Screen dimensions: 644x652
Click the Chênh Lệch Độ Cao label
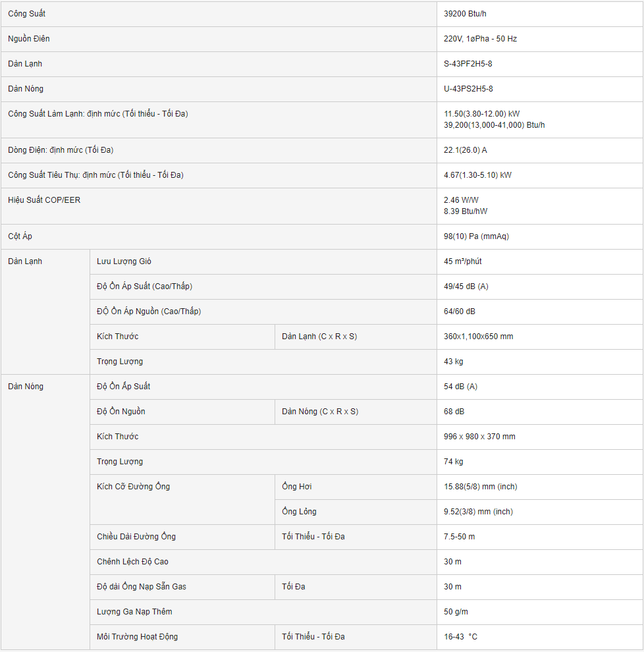pos(132,562)
